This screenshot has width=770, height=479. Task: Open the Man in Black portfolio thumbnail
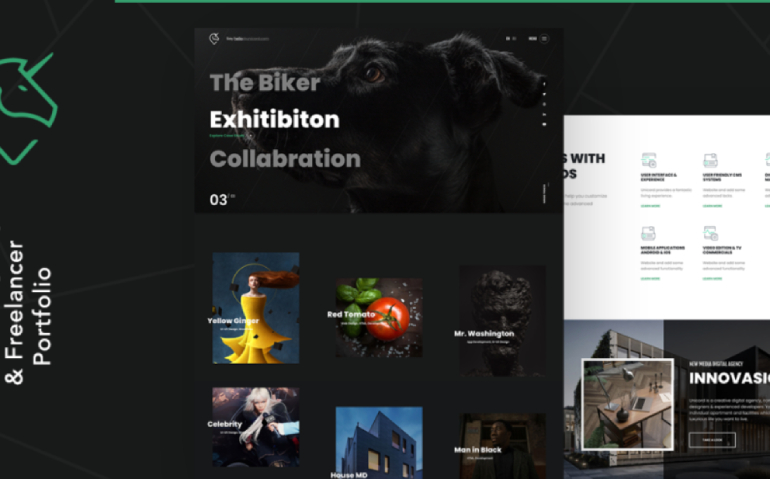pos(502,446)
